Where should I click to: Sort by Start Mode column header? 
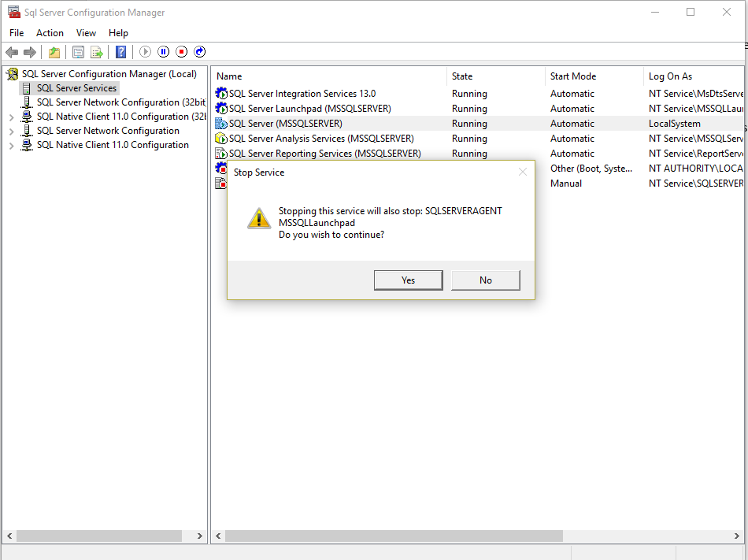click(x=594, y=76)
